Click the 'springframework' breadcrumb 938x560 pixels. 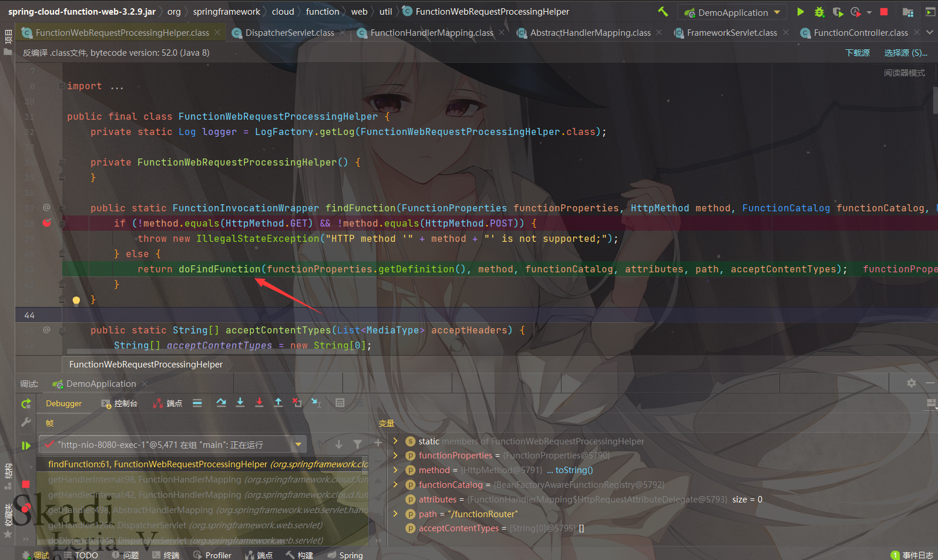[x=226, y=12]
